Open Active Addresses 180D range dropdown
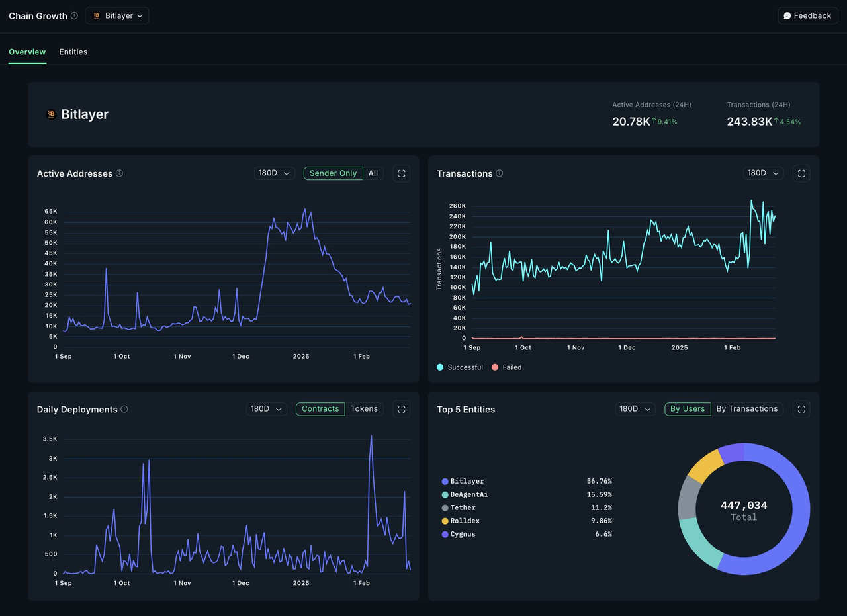 point(274,173)
